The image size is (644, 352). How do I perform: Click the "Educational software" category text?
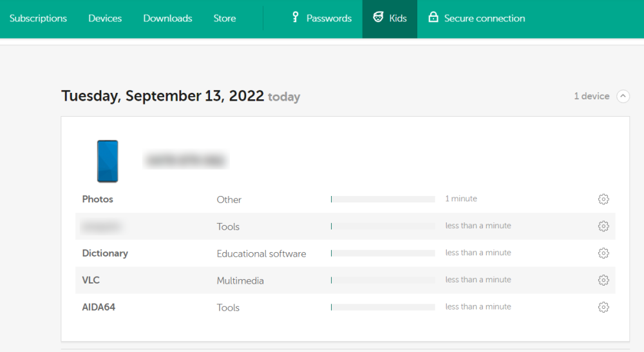point(261,254)
